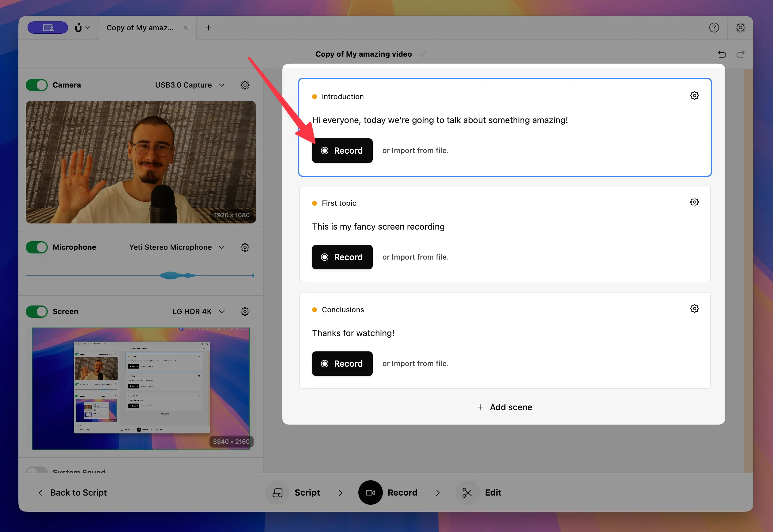Click the orange status dot beside First topic

314,203
